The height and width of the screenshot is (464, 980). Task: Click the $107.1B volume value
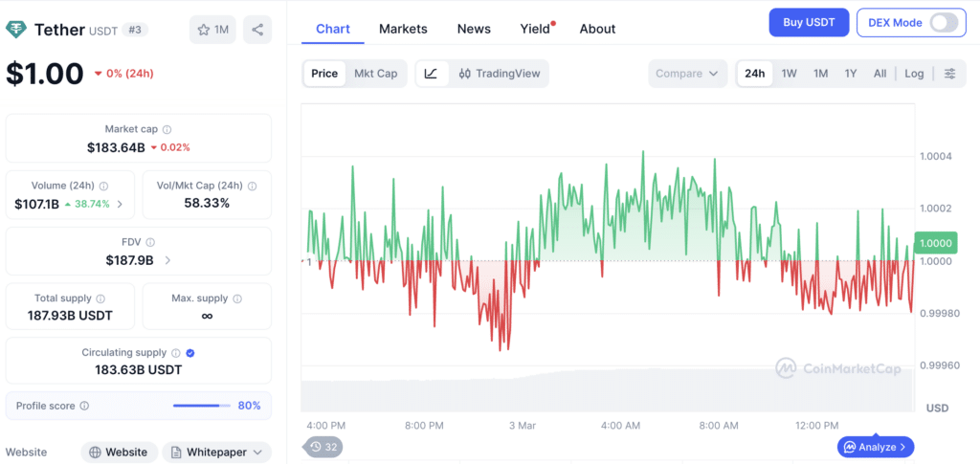pos(37,204)
